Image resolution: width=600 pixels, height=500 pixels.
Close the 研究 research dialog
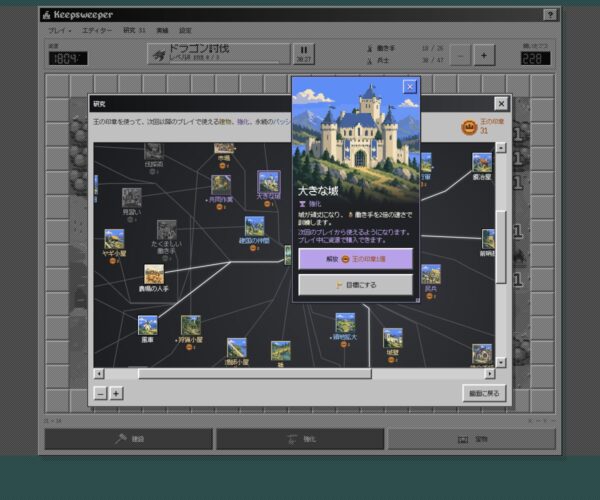pyautogui.click(x=501, y=104)
